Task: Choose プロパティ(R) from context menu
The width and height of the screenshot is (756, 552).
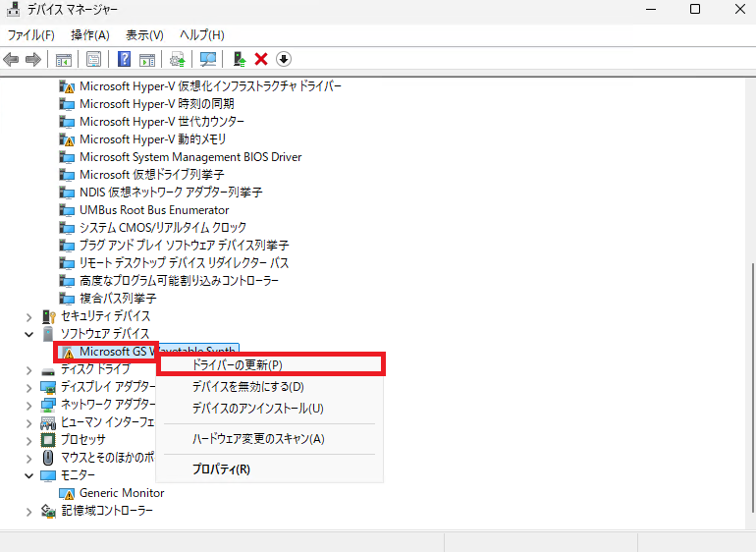Action: click(x=270, y=469)
